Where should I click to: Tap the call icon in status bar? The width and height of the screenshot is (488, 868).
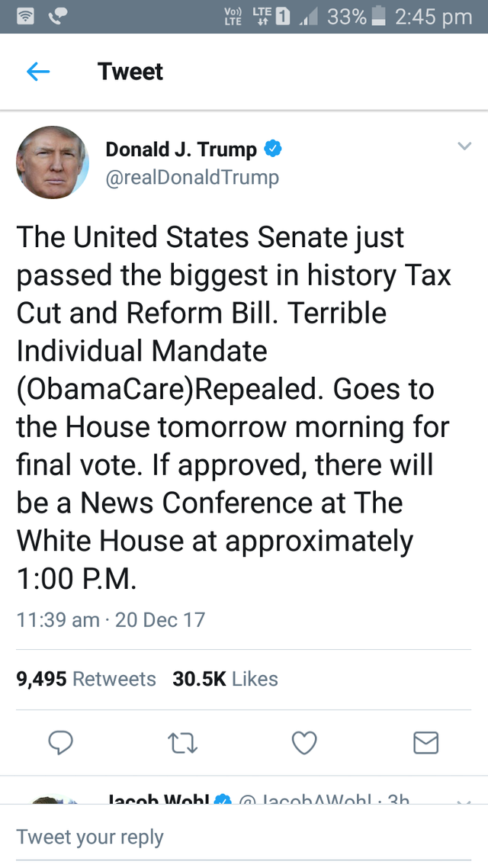[x=56, y=17]
